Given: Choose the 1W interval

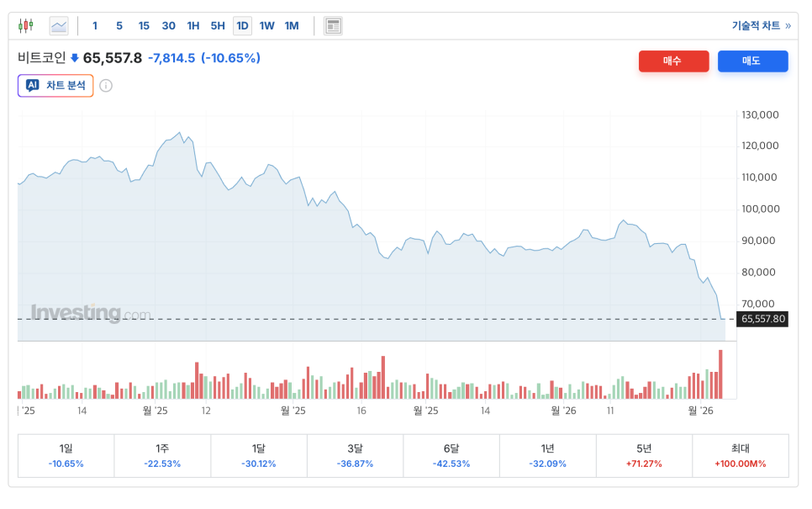Looking at the screenshot, I should point(266,25).
